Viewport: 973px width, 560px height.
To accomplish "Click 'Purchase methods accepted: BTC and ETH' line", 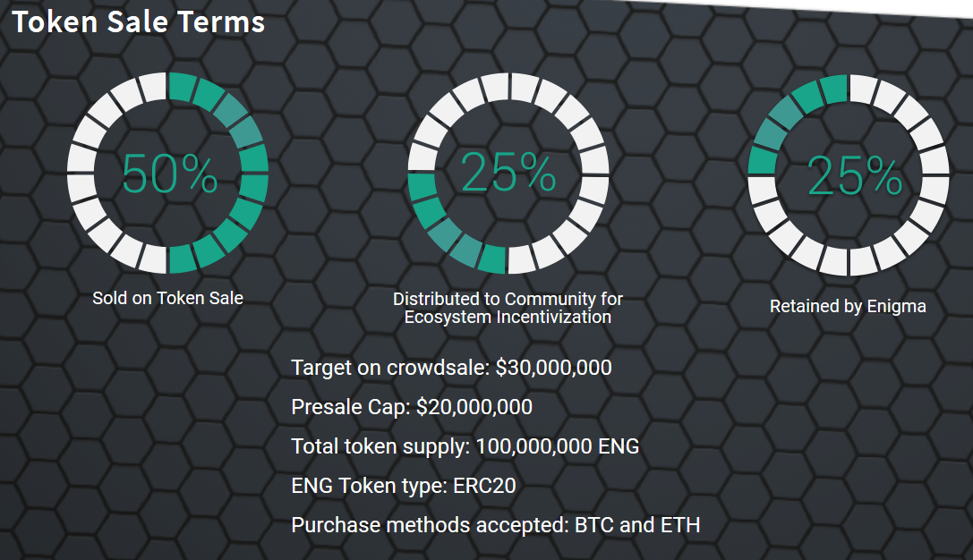I will pyautogui.click(x=496, y=525).
